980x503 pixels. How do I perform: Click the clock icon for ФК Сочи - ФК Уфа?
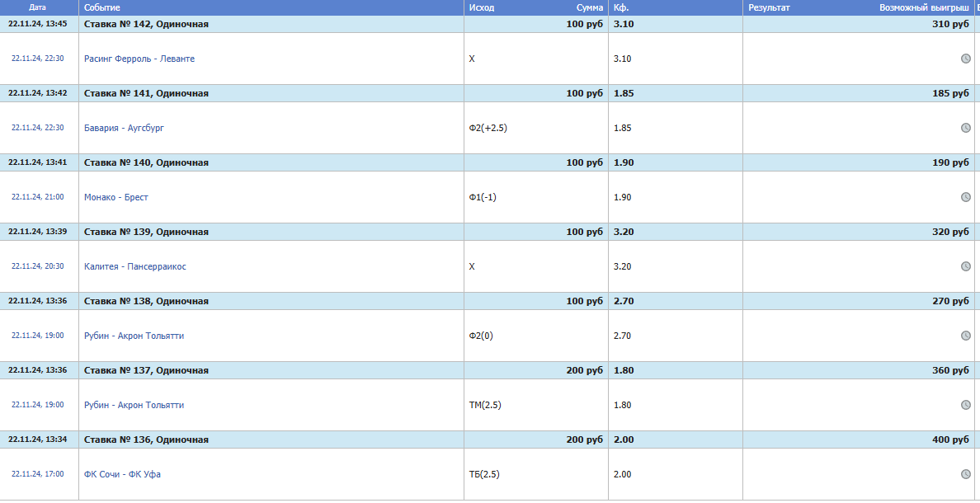pos(965,474)
